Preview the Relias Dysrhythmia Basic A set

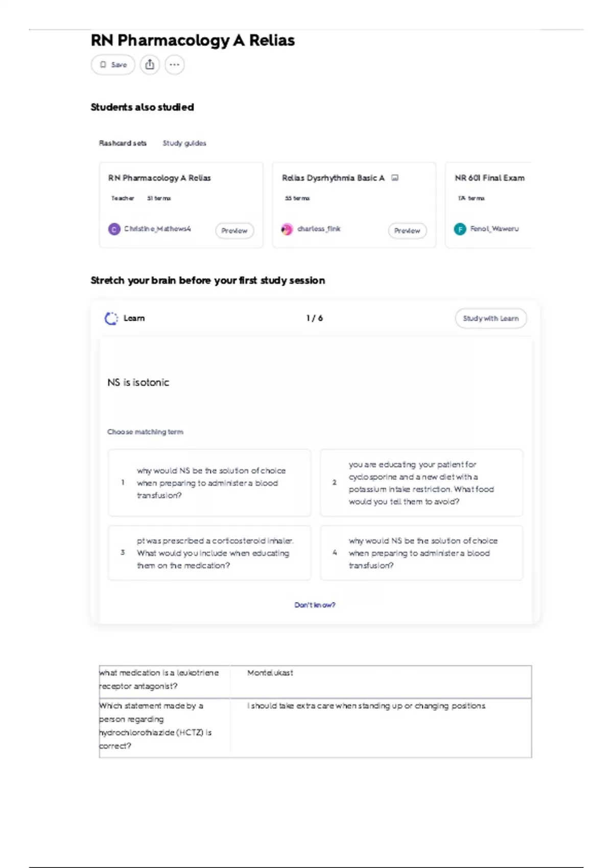tap(407, 231)
